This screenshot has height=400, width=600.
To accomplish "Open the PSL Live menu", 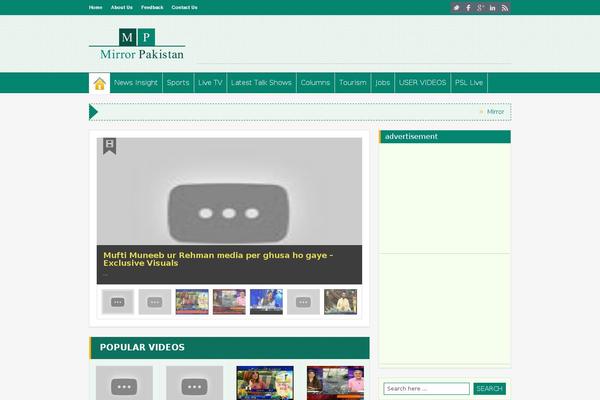I will coord(469,83).
